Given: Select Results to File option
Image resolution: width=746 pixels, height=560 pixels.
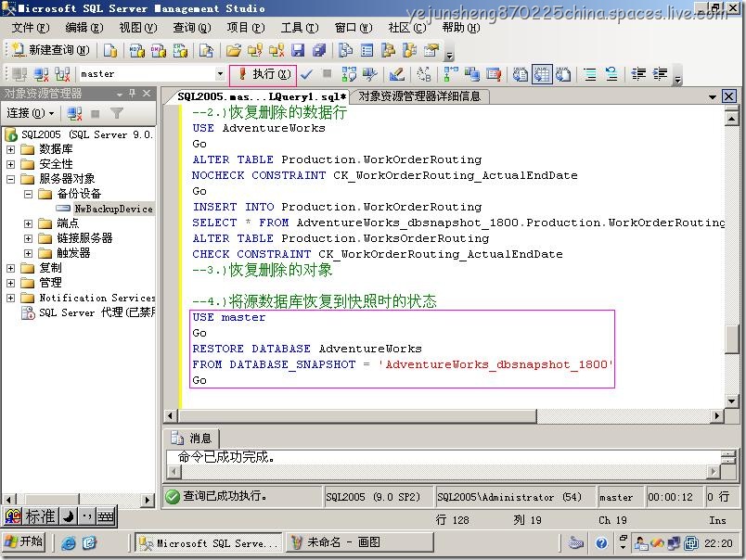Looking at the screenshot, I should coord(563,74).
